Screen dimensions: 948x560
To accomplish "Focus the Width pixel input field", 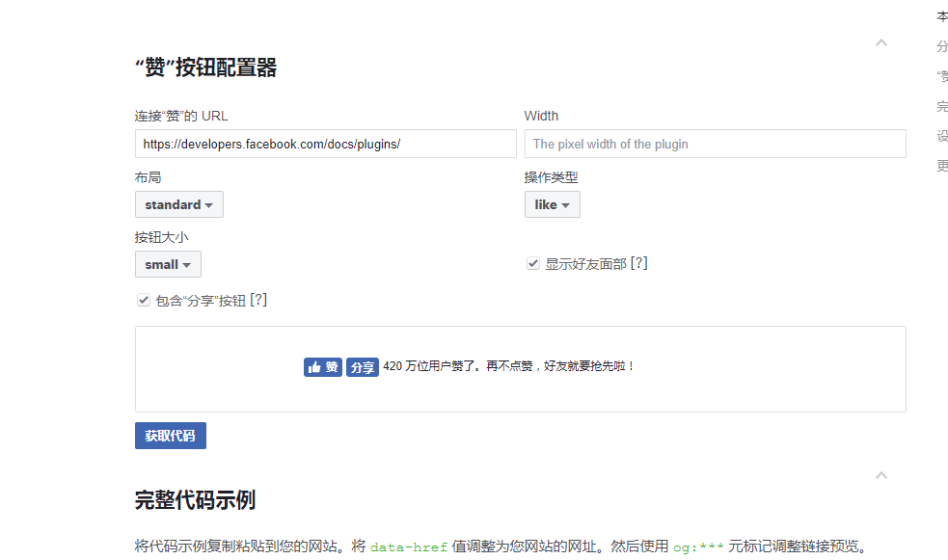I will click(715, 144).
